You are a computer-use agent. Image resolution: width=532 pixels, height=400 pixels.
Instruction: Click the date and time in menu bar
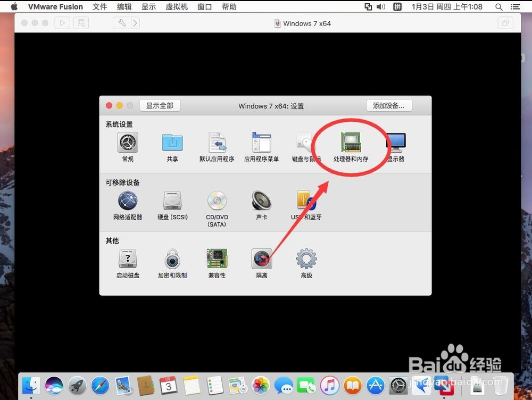click(447, 7)
